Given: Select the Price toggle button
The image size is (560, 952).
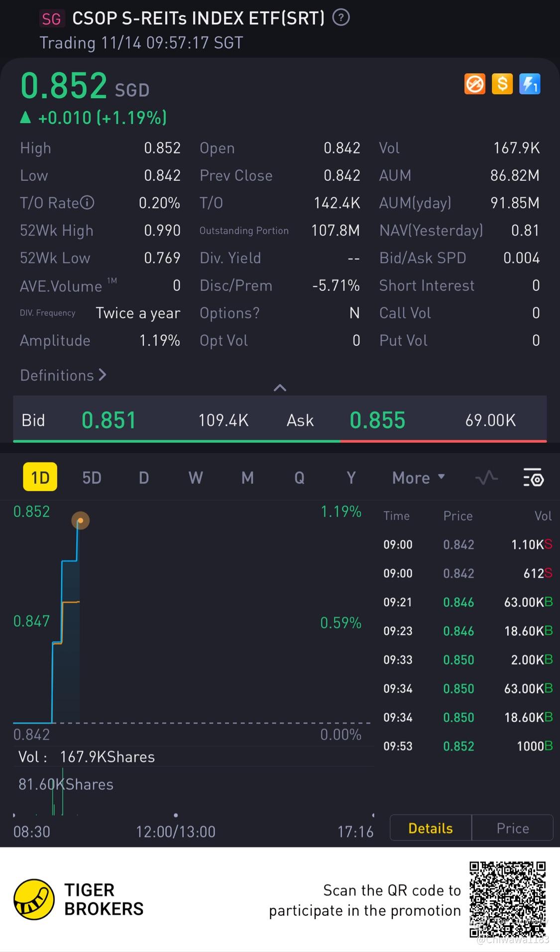Looking at the screenshot, I should [x=513, y=828].
